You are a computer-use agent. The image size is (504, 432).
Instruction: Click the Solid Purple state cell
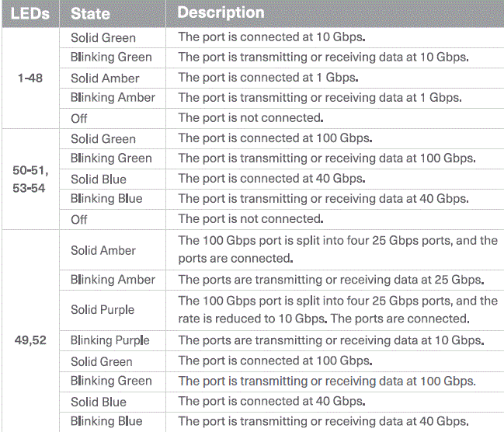click(x=103, y=309)
